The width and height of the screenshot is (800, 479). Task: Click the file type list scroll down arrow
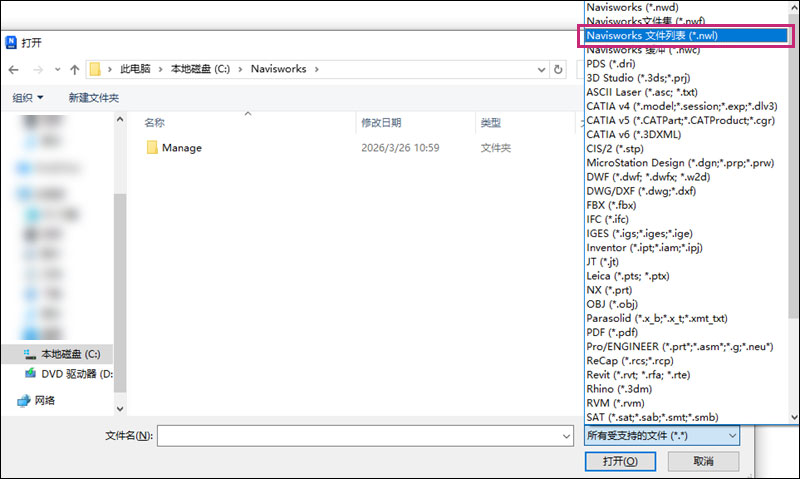[794, 417]
